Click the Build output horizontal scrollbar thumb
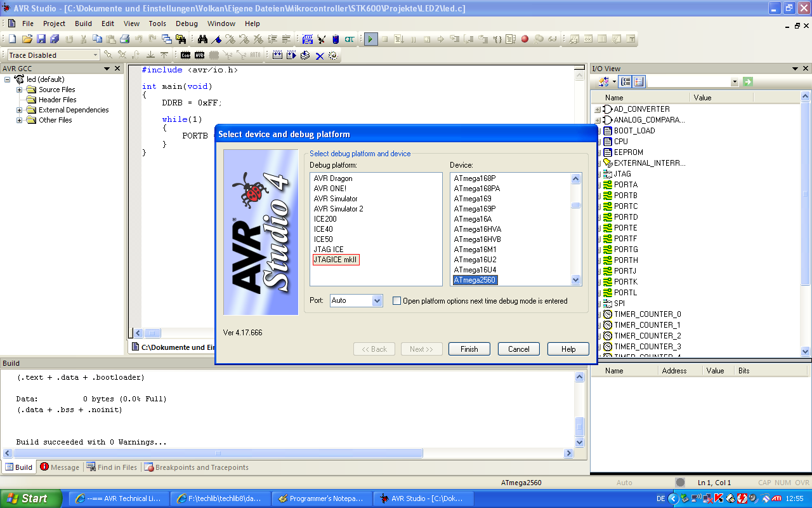 218,453
